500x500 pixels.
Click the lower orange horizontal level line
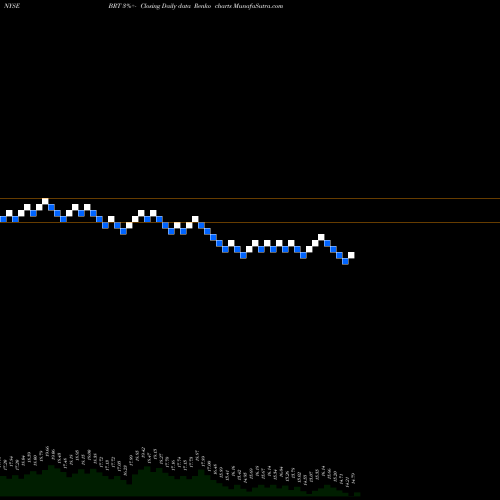[250, 222]
